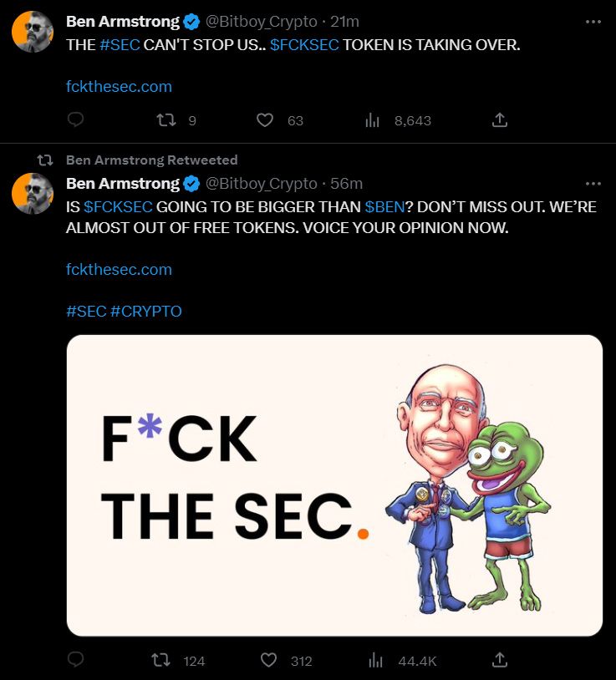Retweet the 21m tweet with 9 retweets
The height and width of the screenshot is (680, 616).
[x=166, y=119]
